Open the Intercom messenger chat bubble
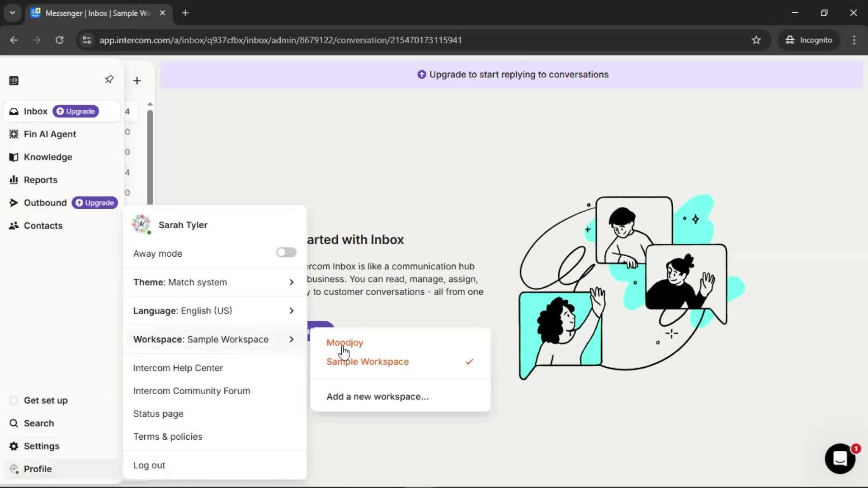Screen dimensions: 868x488 tap(840, 459)
